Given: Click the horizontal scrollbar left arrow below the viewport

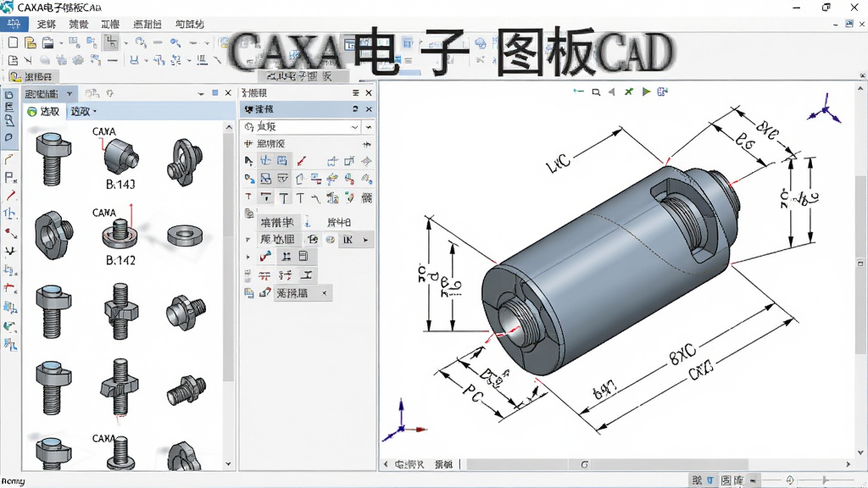Looking at the screenshot, I should [x=386, y=464].
